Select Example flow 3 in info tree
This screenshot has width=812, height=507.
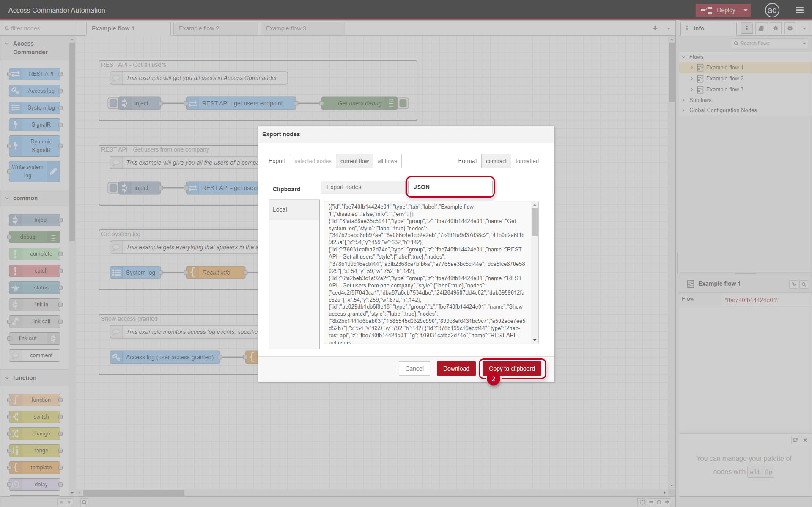click(x=724, y=89)
